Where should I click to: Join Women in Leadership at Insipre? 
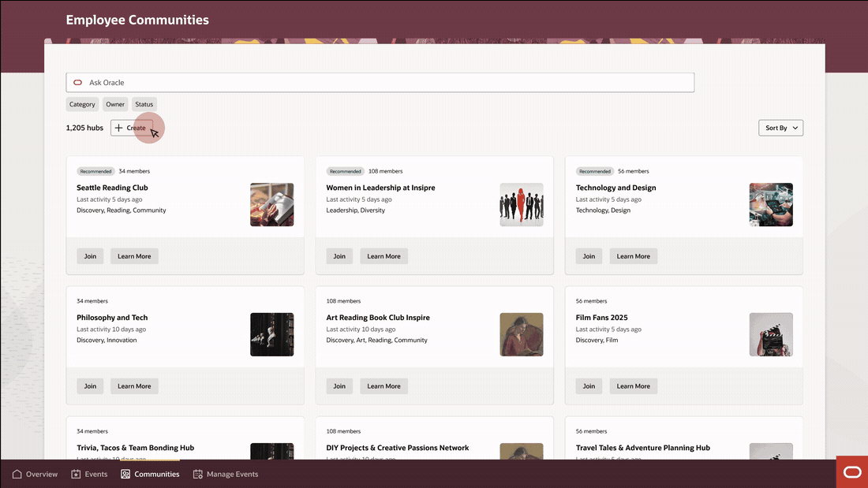click(x=339, y=256)
